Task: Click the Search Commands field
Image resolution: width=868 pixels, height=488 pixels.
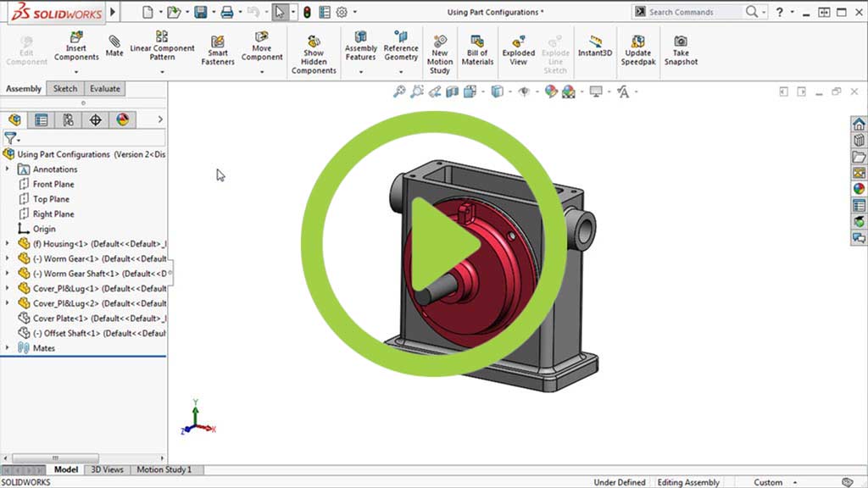Action: (x=693, y=12)
